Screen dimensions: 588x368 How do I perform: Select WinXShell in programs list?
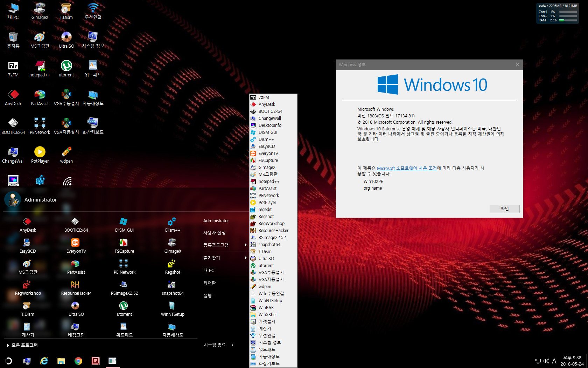[273, 315]
